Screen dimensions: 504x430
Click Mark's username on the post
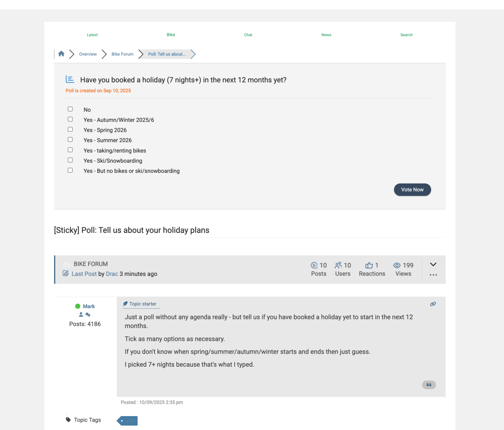[89, 306]
